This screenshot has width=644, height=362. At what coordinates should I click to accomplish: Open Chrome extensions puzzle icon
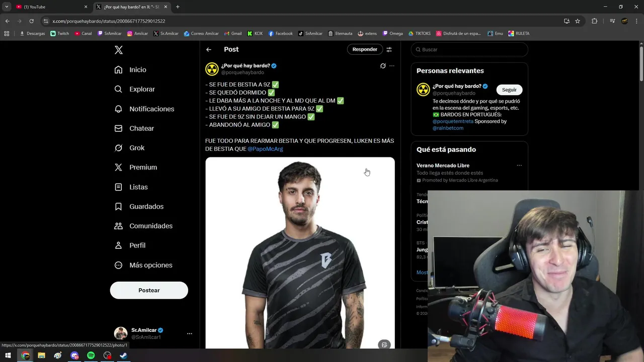(594, 21)
